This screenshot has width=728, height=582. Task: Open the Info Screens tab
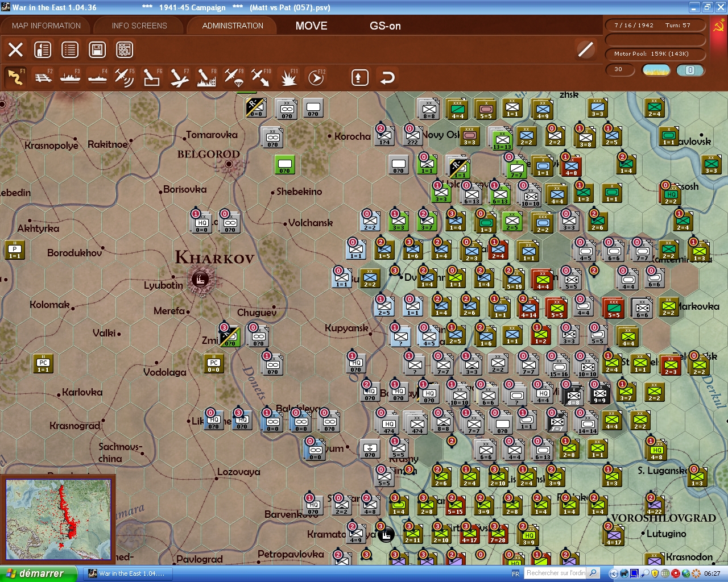(x=139, y=26)
